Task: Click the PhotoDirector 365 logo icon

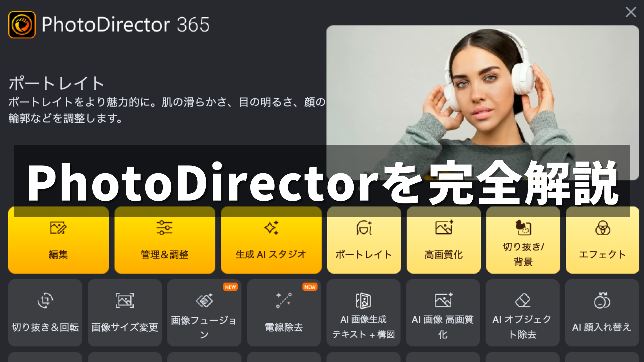Action: [x=22, y=25]
